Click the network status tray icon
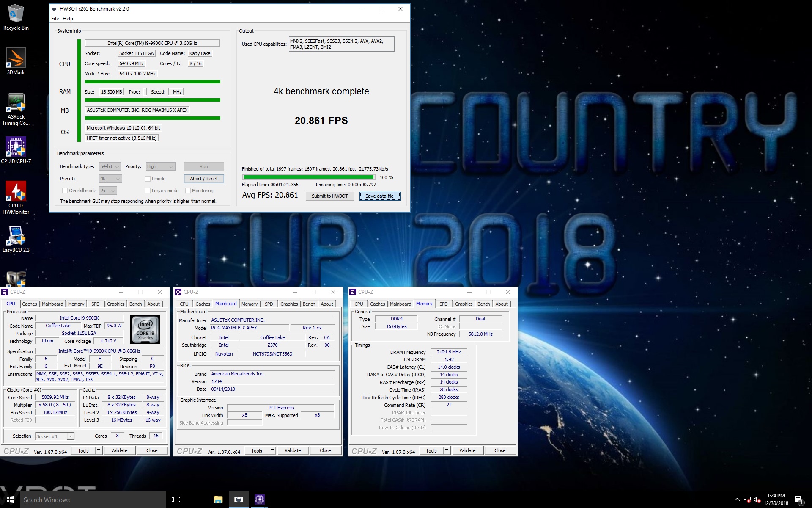 tap(747, 500)
